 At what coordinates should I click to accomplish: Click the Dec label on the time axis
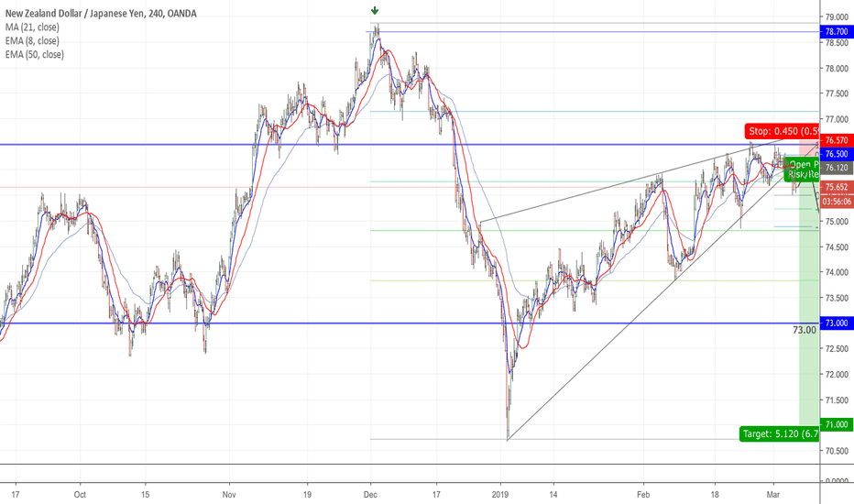tap(370, 495)
